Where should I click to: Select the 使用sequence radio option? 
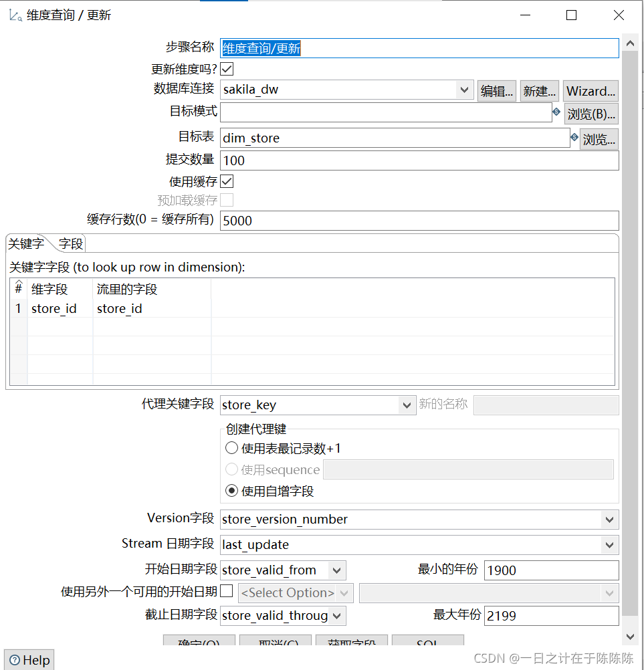[x=231, y=469]
